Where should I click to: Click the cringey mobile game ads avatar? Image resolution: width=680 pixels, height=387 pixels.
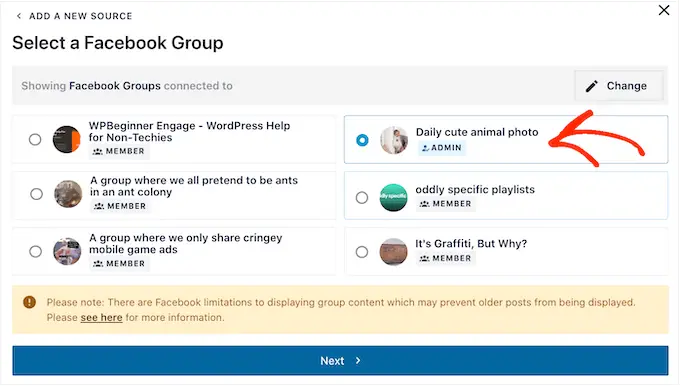click(x=67, y=251)
